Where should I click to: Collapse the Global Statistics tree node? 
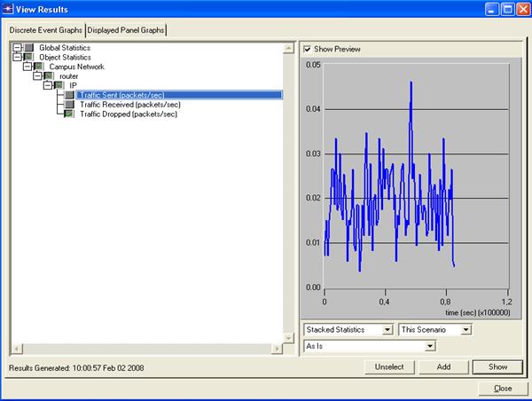[x=18, y=47]
